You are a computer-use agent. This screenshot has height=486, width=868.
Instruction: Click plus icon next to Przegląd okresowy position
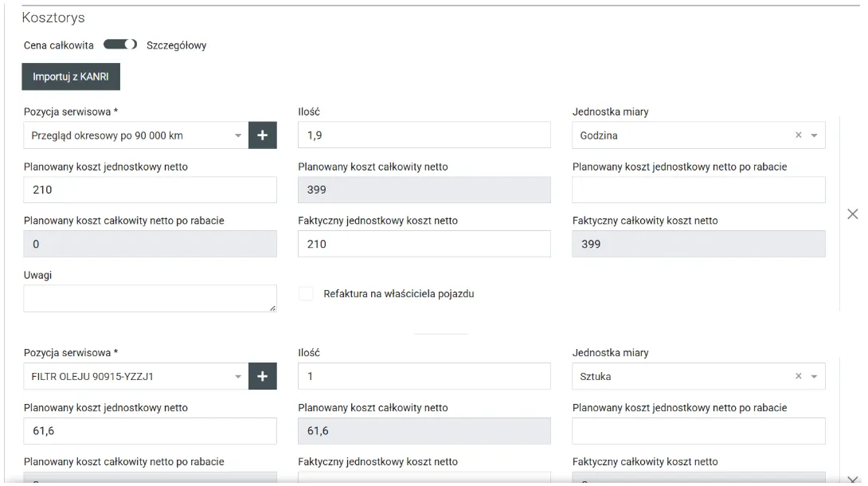[x=263, y=135]
